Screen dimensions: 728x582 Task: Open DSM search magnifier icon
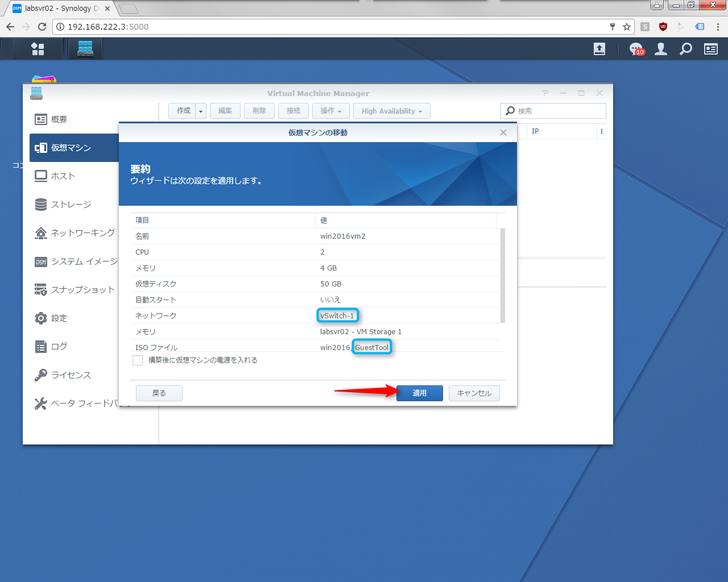(x=686, y=49)
